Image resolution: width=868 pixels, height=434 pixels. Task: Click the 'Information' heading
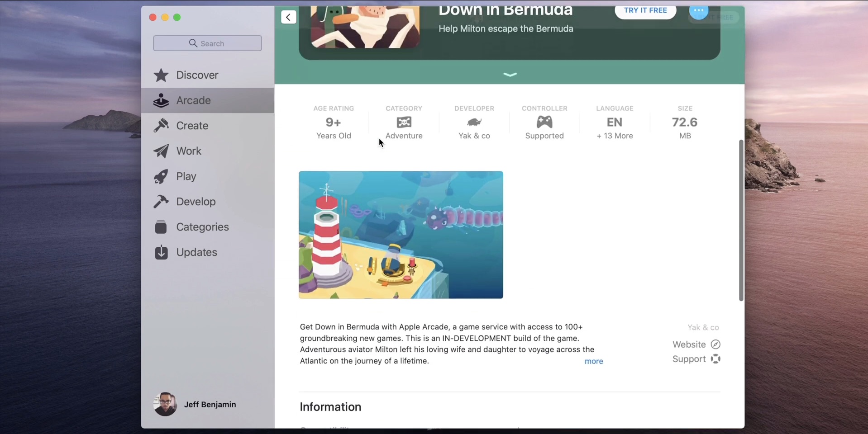click(330, 407)
